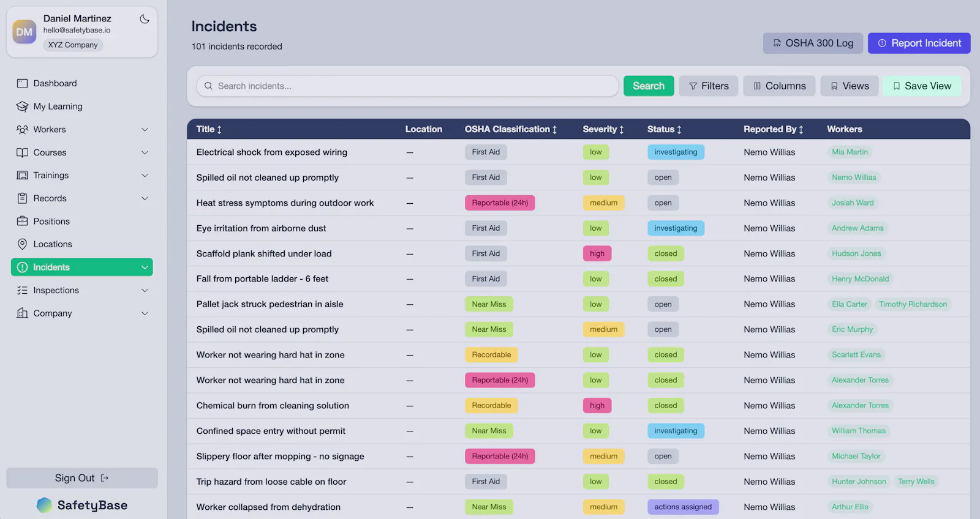This screenshot has height=519, width=980.
Task: Open 'Heat stress symptoms during outdoor work'
Action: (285, 203)
